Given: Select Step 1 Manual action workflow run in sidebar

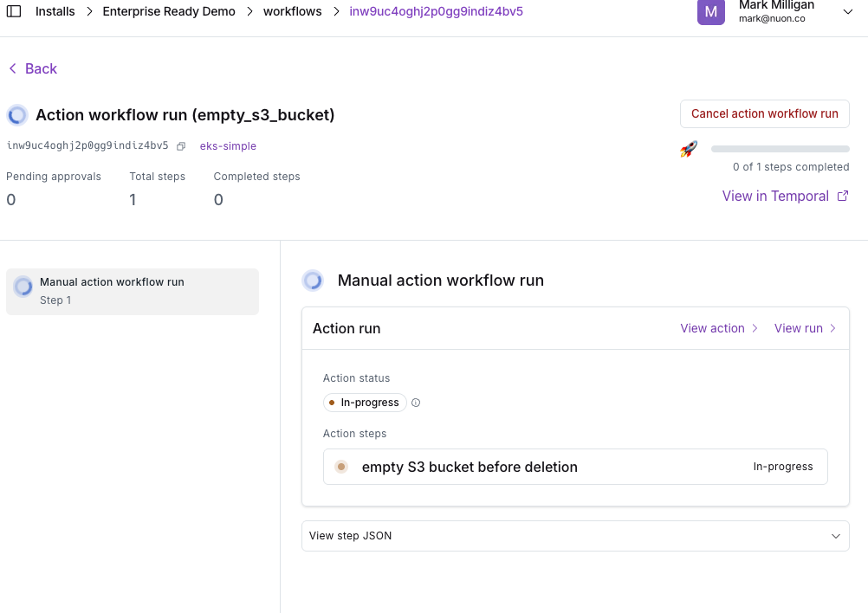Looking at the screenshot, I should pos(132,291).
